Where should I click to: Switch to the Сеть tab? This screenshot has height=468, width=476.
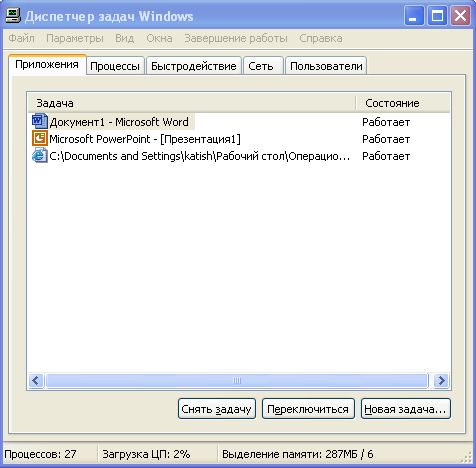point(263,66)
